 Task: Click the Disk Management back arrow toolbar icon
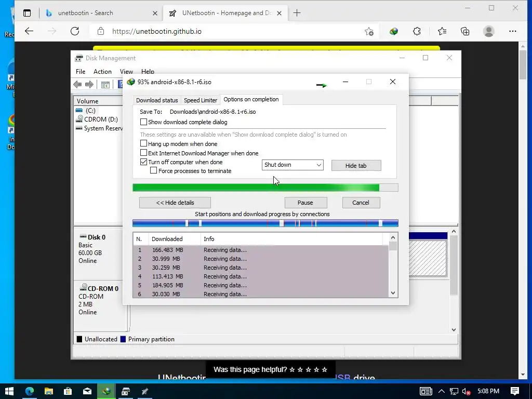tap(77, 85)
